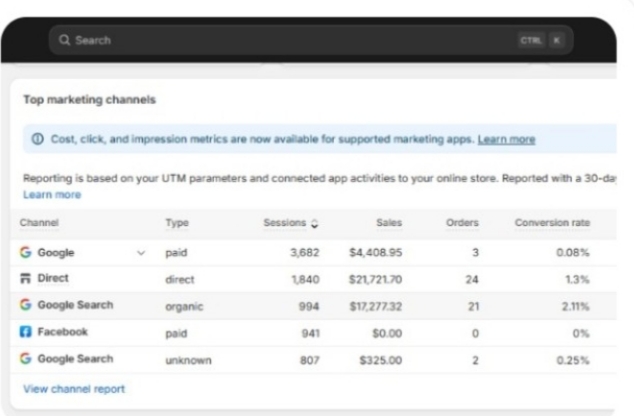Image resolution: width=634 pixels, height=416 pixels.
Task: Click the CTRL key badge
Action: [x=531, y=40]
